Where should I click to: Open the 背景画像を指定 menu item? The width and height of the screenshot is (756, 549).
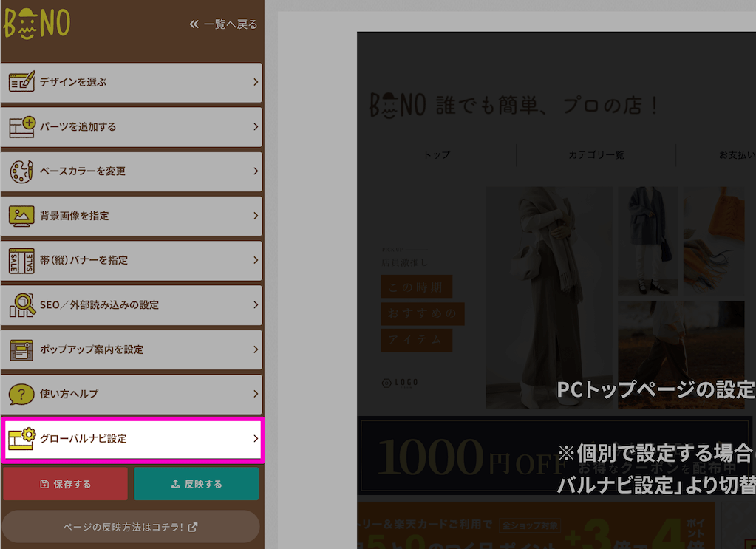(x=132, y=216)
